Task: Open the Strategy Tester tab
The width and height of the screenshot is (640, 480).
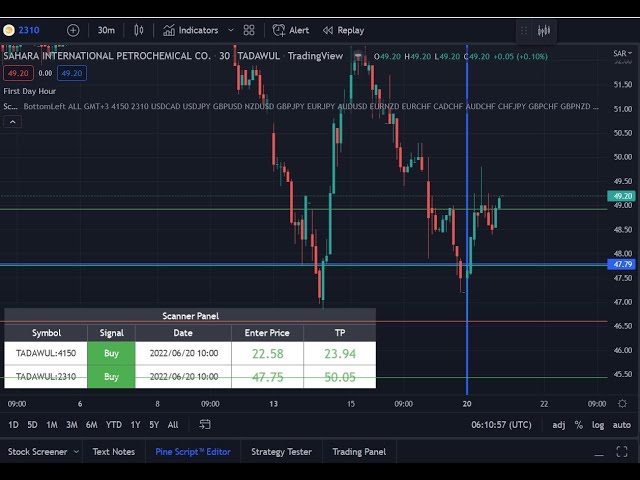Action: (281, 452)
